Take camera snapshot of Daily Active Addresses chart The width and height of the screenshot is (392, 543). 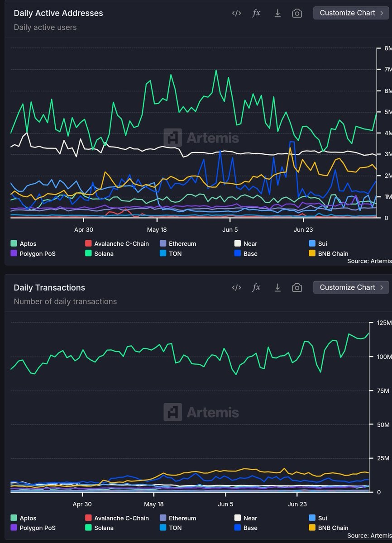point(297,13)
